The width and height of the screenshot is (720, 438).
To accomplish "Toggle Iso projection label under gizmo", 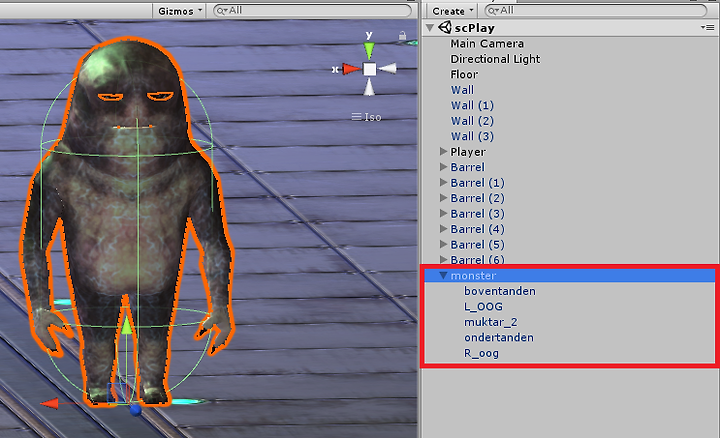I will (x=366, y=117).
